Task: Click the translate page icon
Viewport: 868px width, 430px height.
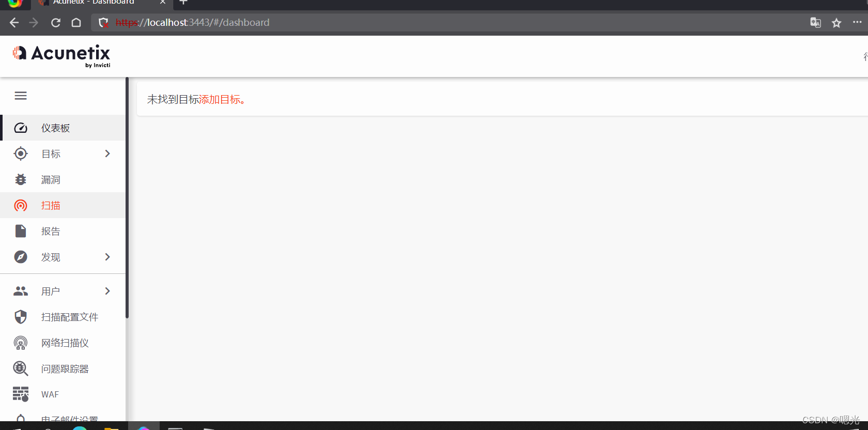Action: 815,22
